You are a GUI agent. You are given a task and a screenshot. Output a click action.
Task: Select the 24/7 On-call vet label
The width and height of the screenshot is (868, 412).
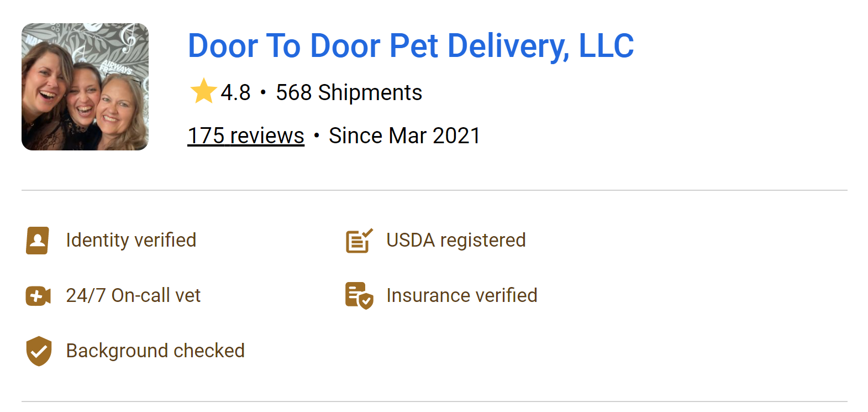133,295
